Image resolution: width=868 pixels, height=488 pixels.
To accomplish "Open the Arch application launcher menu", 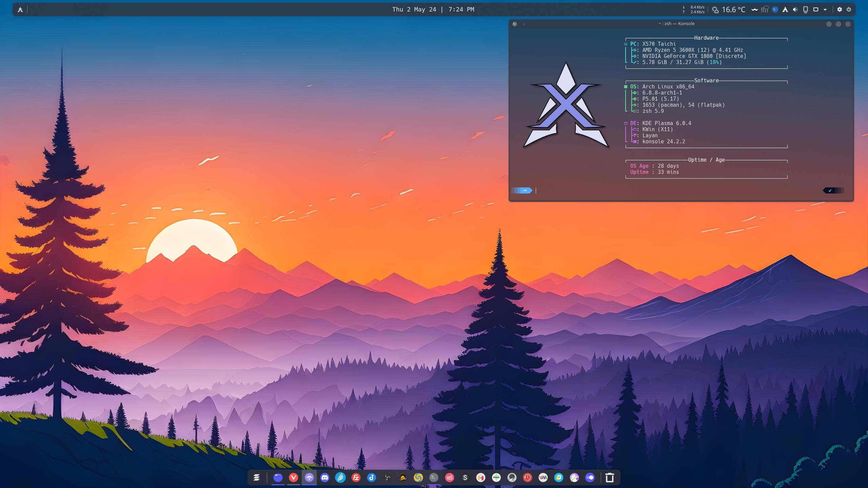I will [20, 9].
